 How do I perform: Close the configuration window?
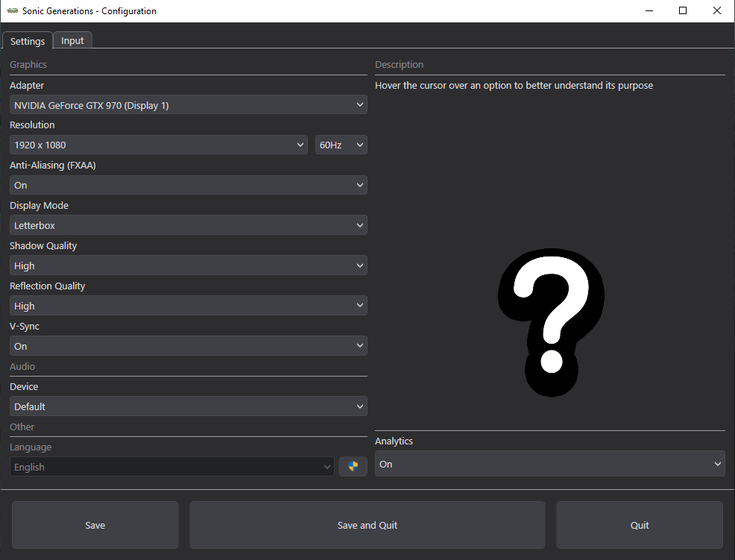click(716, 10)
